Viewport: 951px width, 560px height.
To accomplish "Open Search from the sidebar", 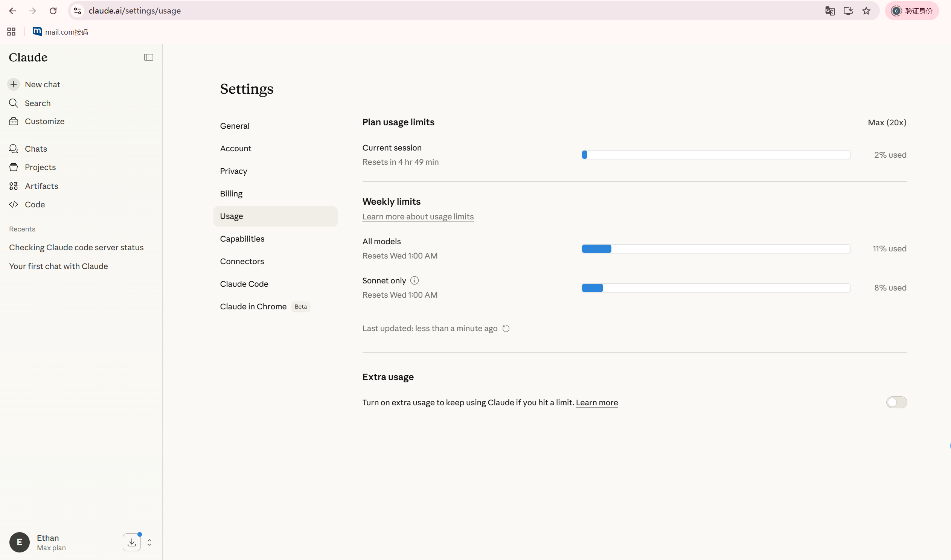I will tap(37, 103).
